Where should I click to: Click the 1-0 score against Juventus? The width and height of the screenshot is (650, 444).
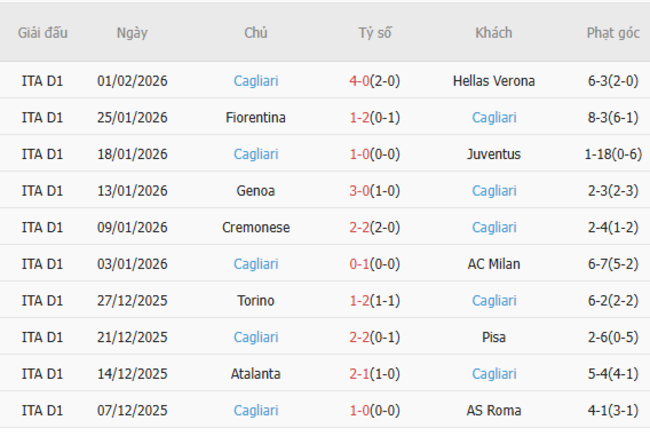[362, 154]
